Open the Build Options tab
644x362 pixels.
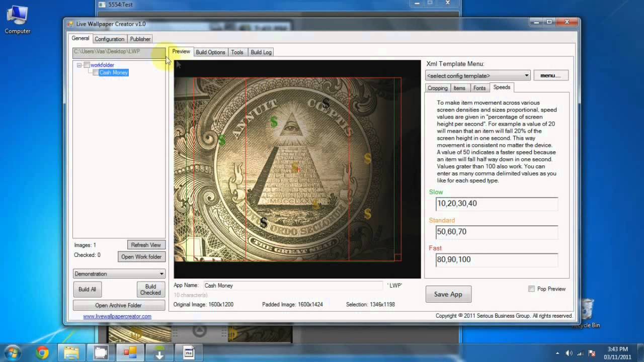210,52
